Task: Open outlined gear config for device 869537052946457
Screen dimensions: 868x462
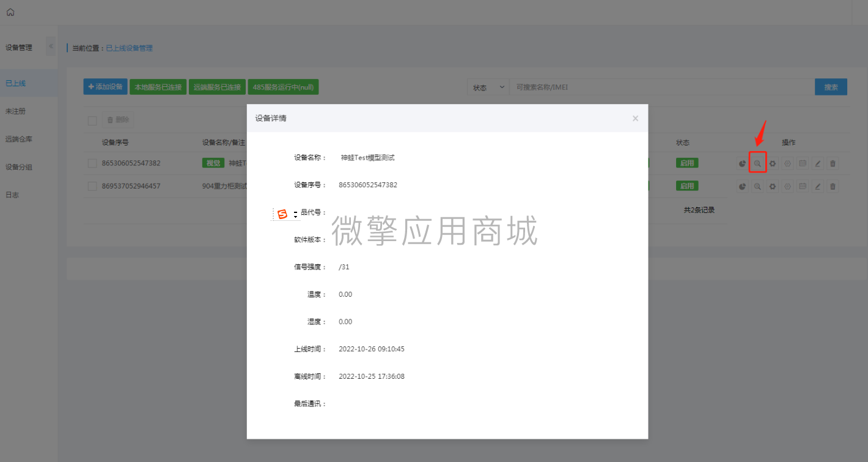Action: 787,186
